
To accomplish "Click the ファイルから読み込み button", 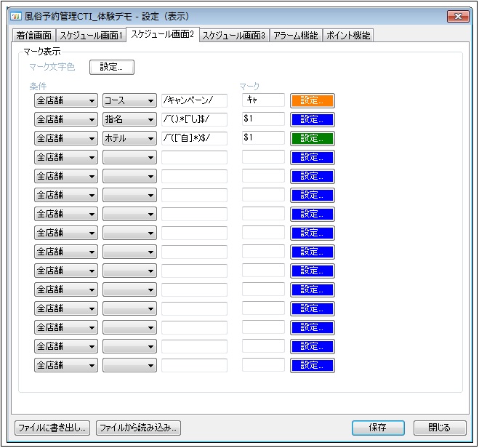I will [x=138, y=428].
